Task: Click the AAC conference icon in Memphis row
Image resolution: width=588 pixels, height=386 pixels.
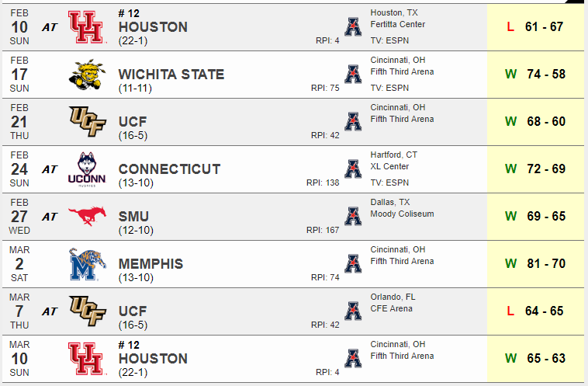Action: tap(353, 263)
